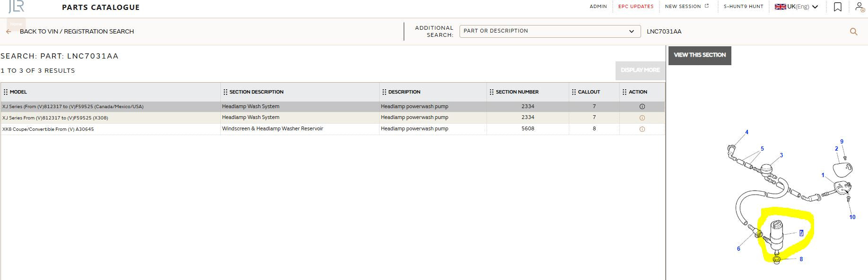Select callout 10 in the diagram
Viewport: 868px width, 280px height.
tap(852, 217)
